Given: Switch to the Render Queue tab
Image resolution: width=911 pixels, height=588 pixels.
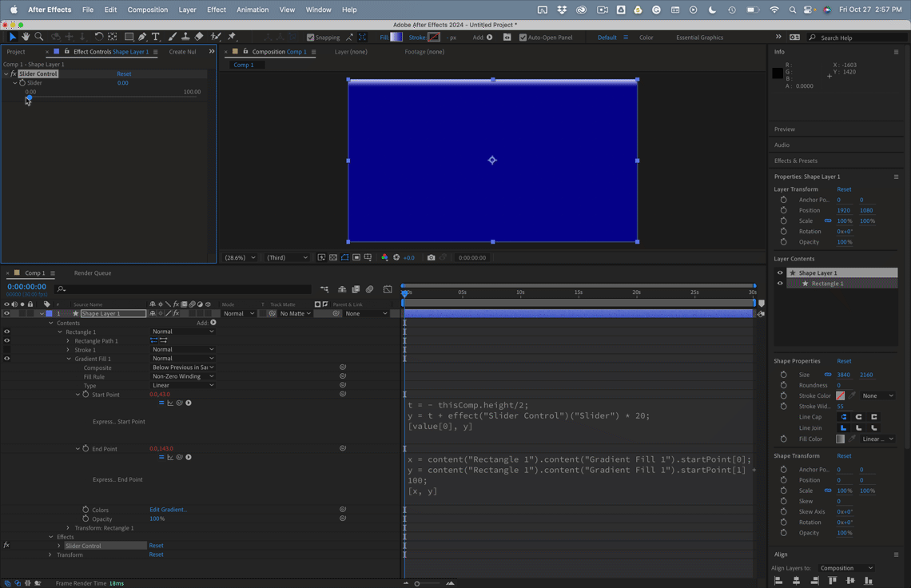Looking at the screenshot, I should click(x=92, y=272).
